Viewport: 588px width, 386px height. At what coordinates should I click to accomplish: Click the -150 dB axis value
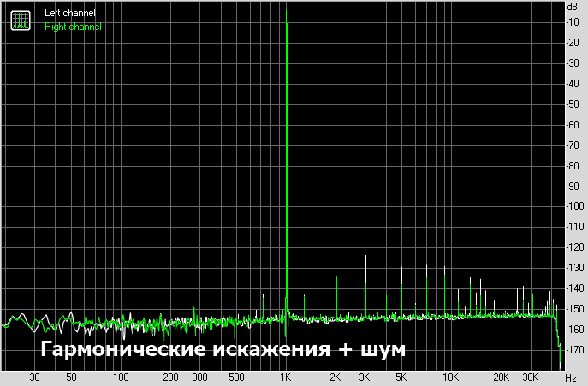coord(575,309)
